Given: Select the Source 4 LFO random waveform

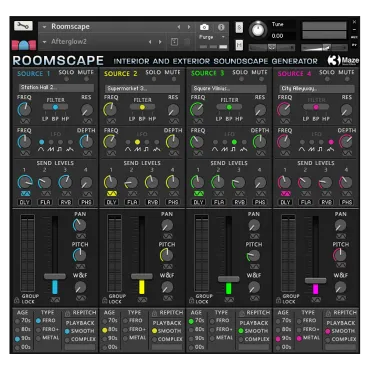Looking at the screenshot, I should tap(331, 142).
